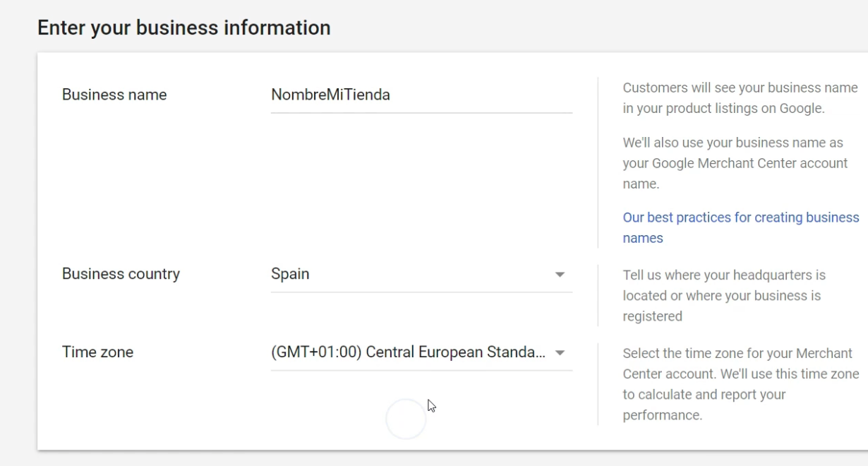
Task: Click help text about calculating and reporting performance
Action: [x=741, y=384]
